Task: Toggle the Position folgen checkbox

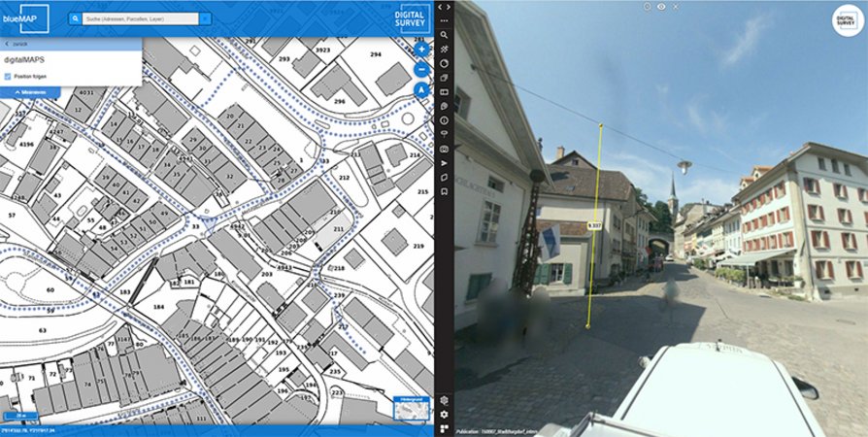Action: pyautogui.click(x=8, y=77)
